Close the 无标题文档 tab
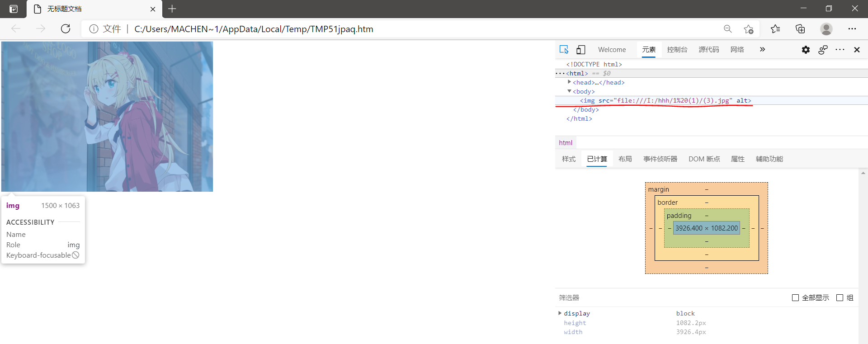Image resolution: width=868 pixels, height=344 pixels. (x=153, y=9)
